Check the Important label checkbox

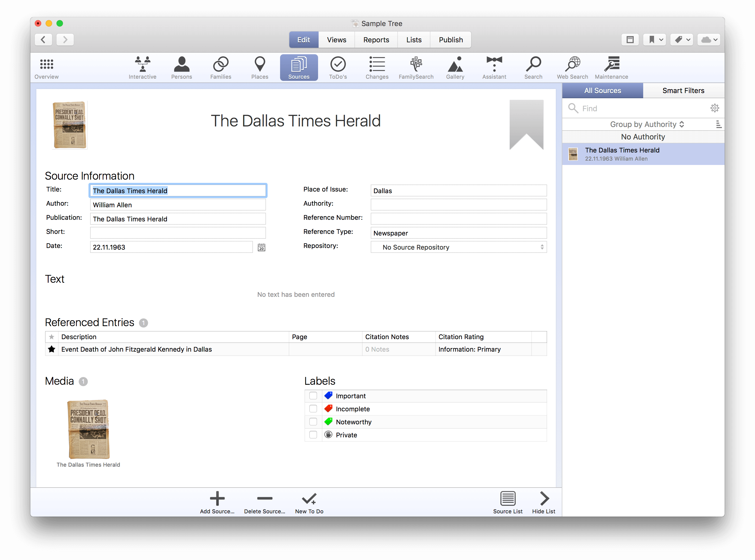(x=313, y=396)
